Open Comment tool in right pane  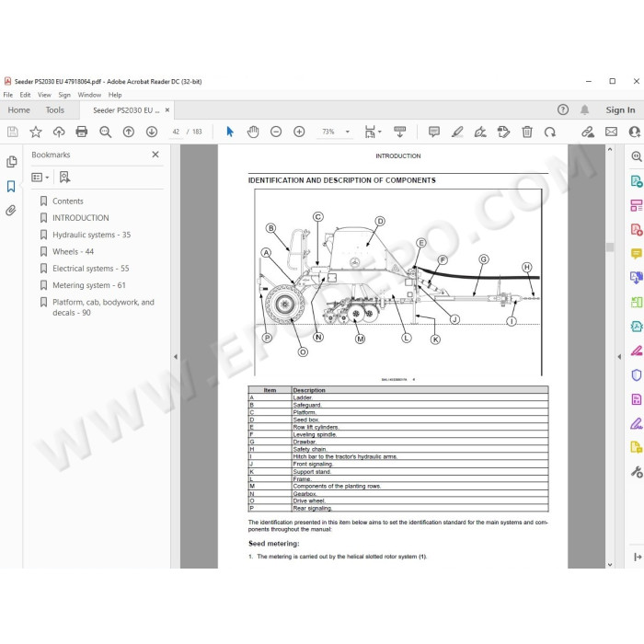point(637,254)
